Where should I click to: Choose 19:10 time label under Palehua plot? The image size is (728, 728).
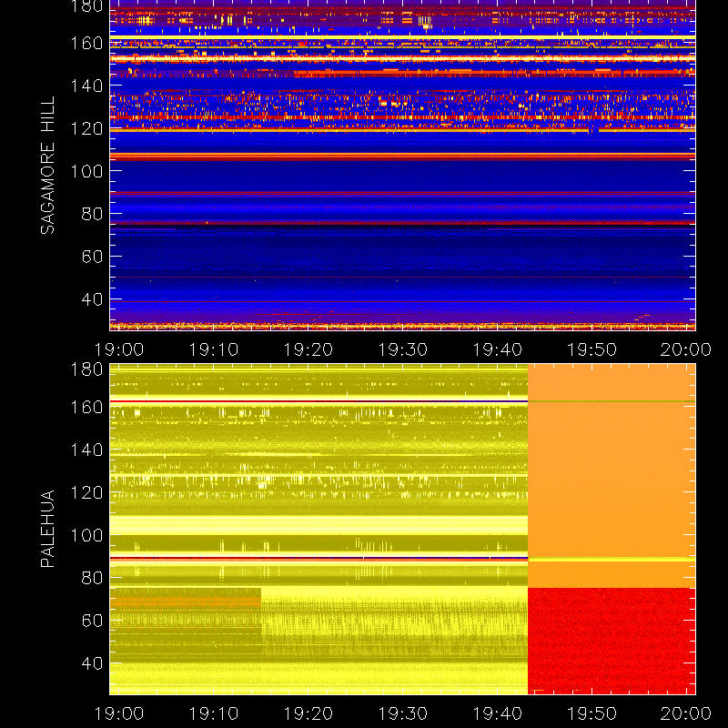[214, 713]
